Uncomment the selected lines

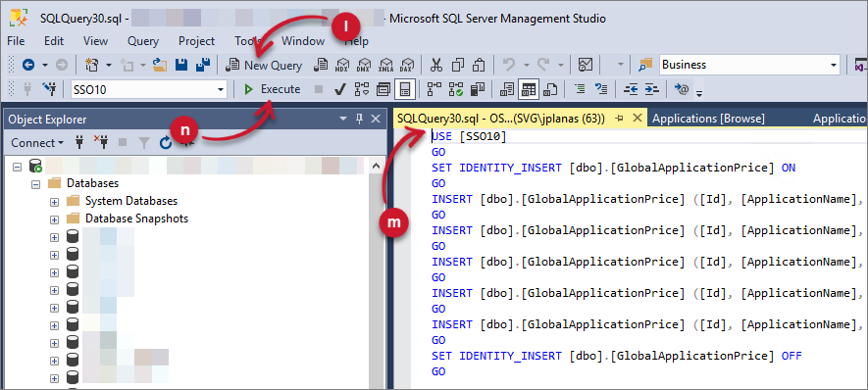click(x=600, y=89)
